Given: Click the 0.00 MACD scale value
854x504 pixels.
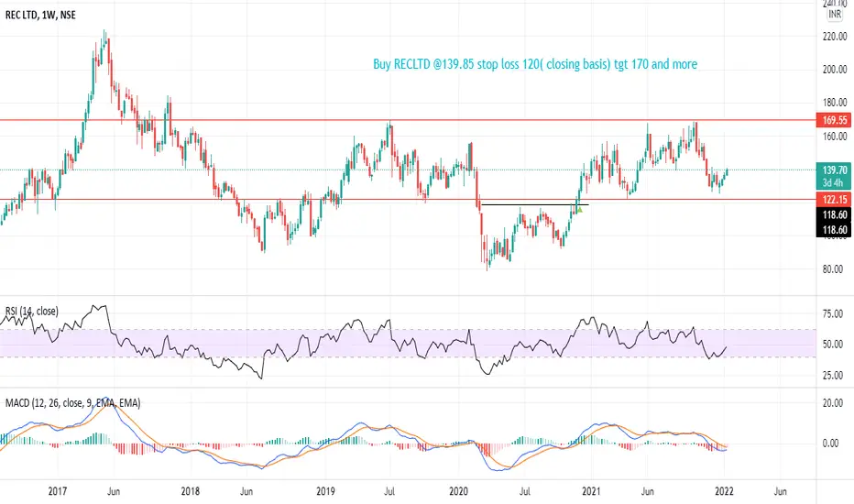Looking at the screenshot, I should point(830,444).
